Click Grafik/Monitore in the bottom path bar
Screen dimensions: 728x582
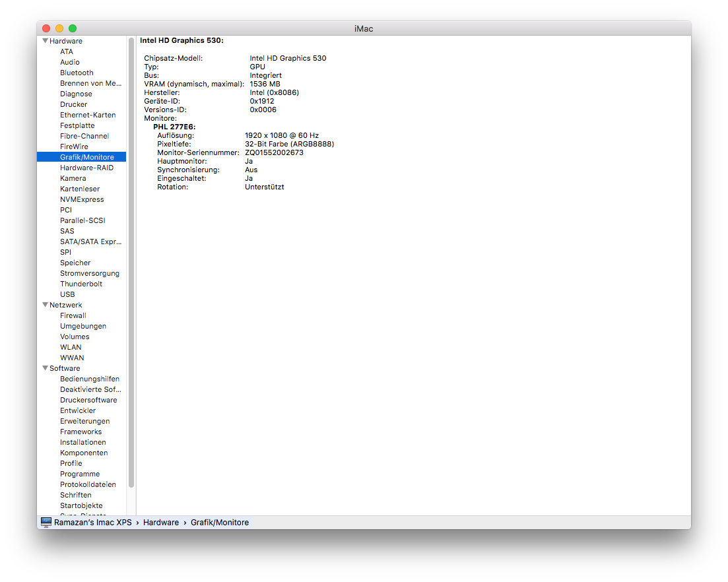pyautogui.click(x=220, y=522)
